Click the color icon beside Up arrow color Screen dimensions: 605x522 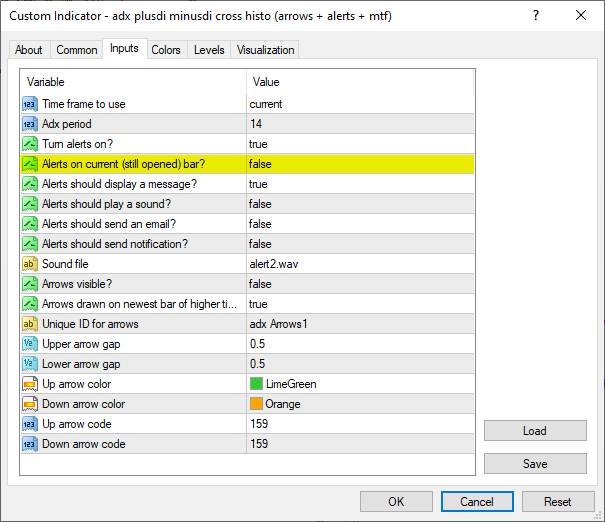point(30,384)
